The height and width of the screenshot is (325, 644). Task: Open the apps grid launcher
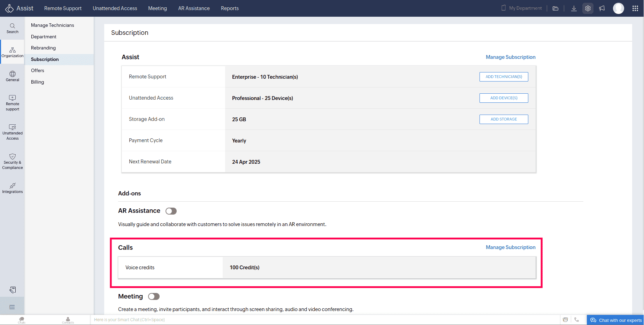pos(635,8)
